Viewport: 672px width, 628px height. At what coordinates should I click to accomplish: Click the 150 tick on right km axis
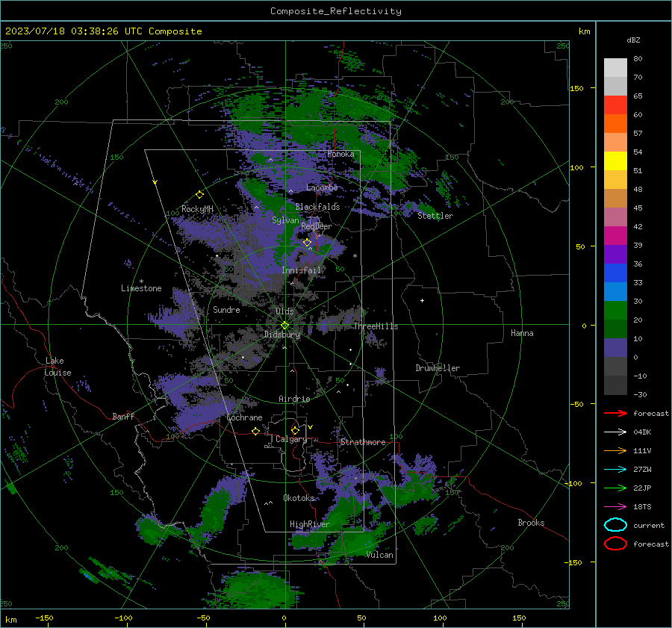coord(576,88)
